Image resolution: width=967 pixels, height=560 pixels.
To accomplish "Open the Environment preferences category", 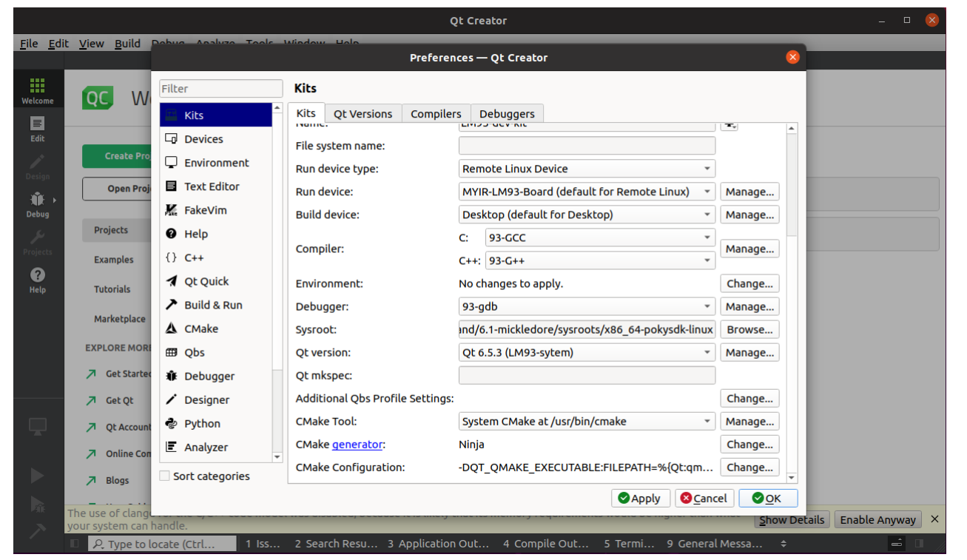I will 216,163.
